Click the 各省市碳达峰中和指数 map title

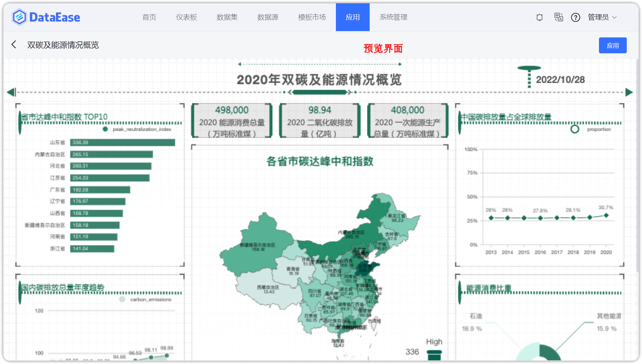320,161
